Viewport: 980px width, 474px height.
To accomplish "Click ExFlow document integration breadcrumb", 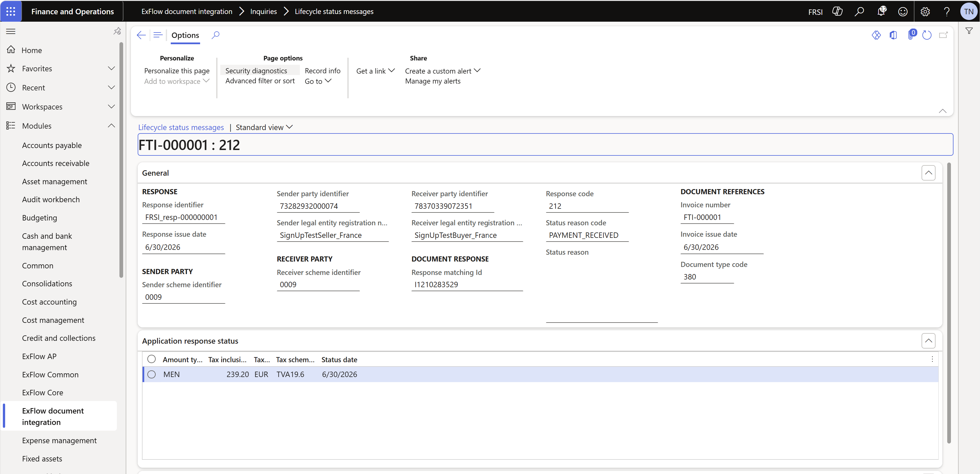I will (x=187, y=11).
